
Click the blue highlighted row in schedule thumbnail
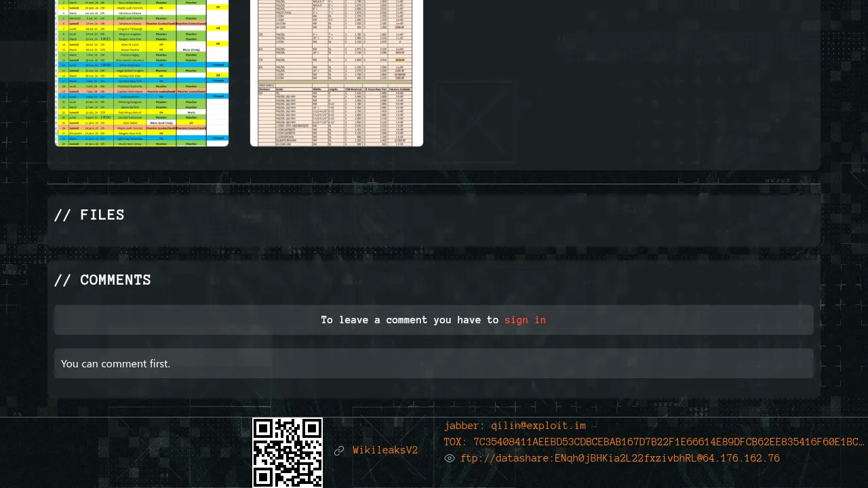pyautogui.click(x=141, y=66)
